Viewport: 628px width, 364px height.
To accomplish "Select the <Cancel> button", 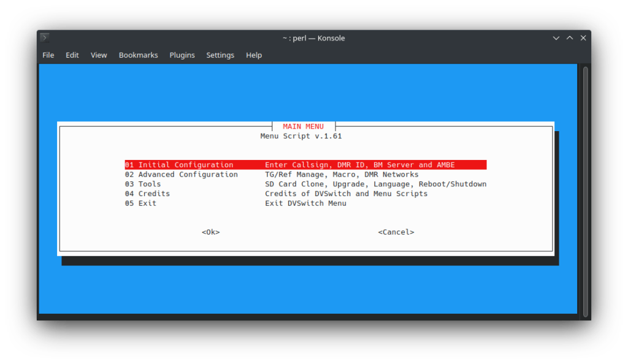I will (x=396, y=232).
